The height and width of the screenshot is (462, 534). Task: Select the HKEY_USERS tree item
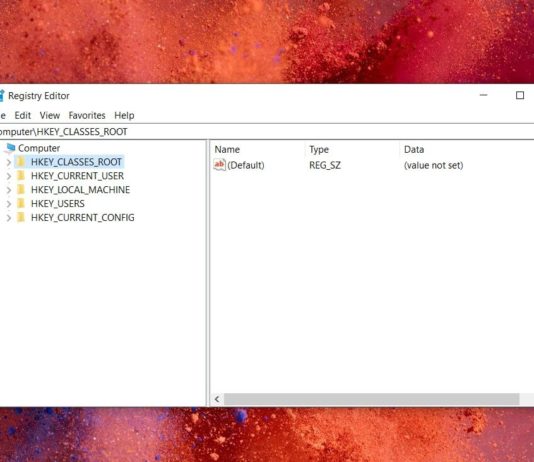58,204
